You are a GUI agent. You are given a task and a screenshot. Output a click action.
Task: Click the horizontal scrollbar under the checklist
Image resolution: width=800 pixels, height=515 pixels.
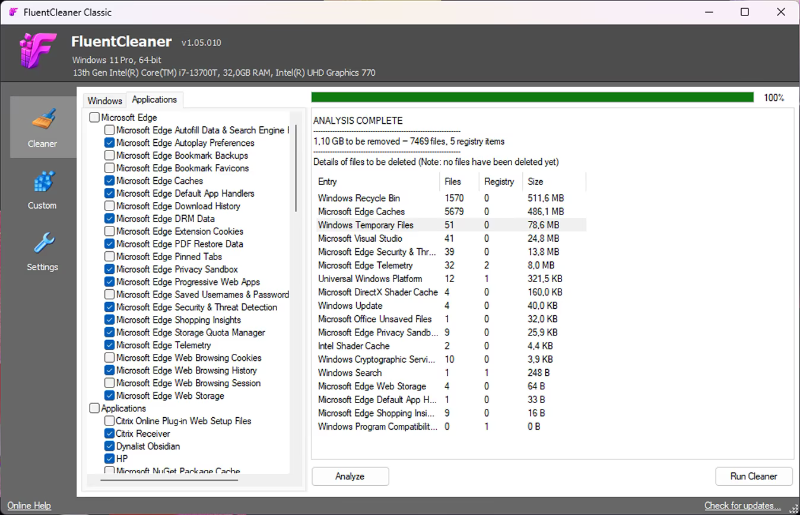coord(169,480)
